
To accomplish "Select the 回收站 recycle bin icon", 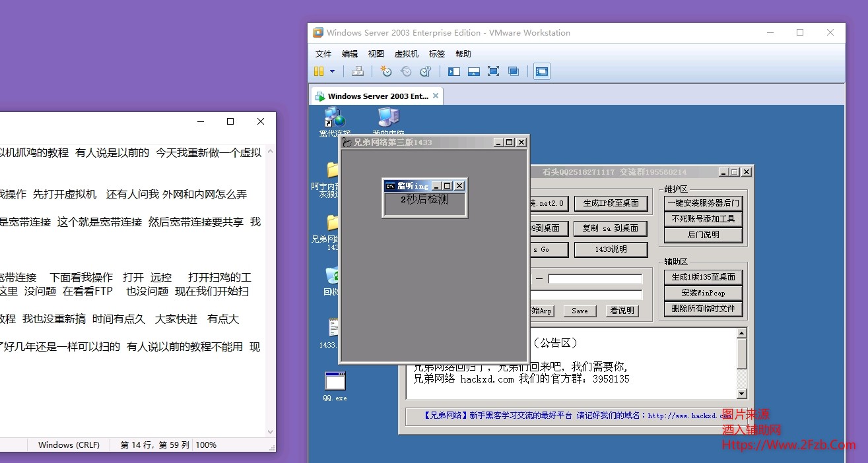I will click(x=330, y=280).
